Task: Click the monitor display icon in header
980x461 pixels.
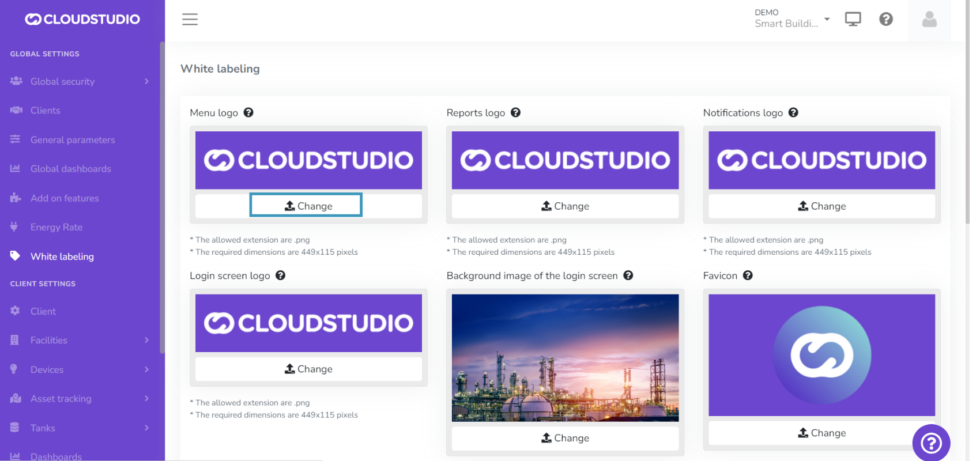Action: pos(853,19)
